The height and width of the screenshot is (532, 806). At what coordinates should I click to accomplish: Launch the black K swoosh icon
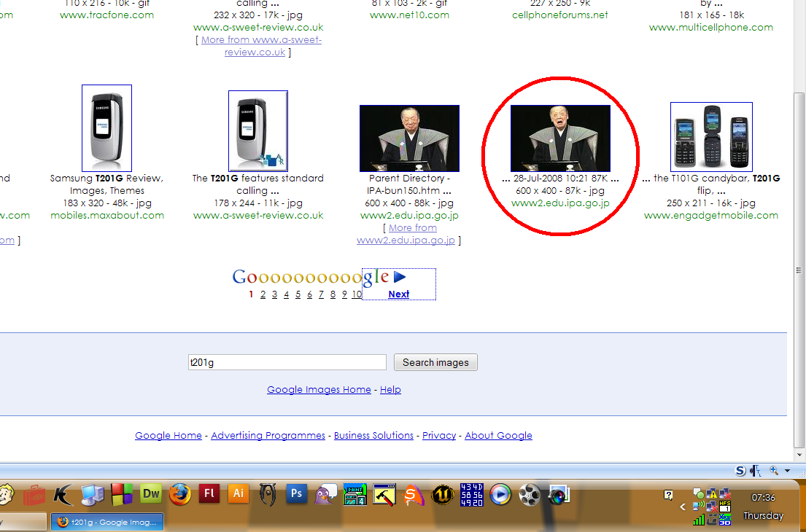coord(63,495)
